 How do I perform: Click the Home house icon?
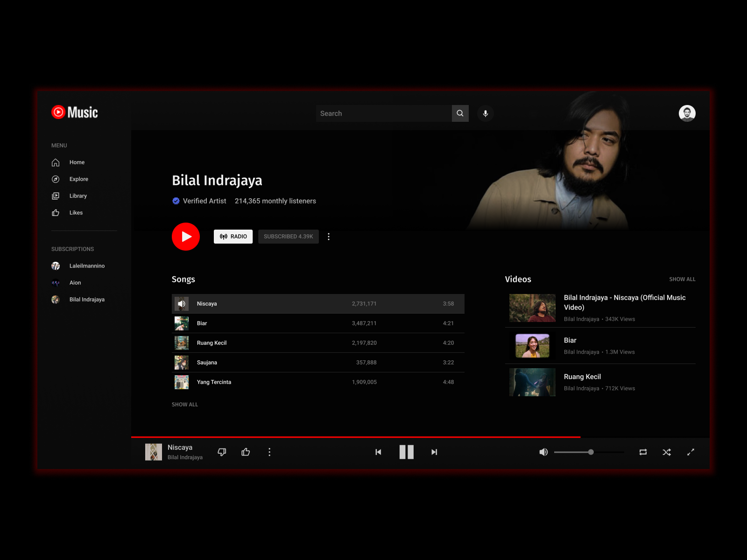[56, 162]
